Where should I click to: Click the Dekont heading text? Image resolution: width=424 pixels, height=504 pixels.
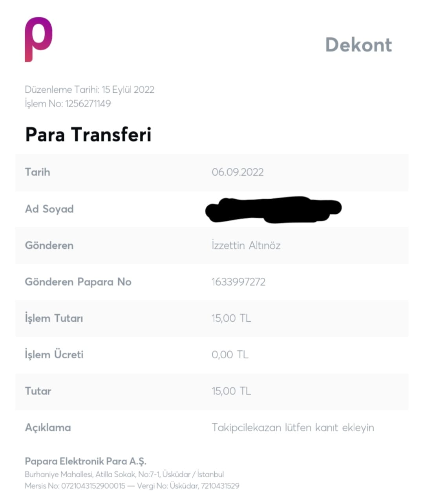(x=358, y=45)
